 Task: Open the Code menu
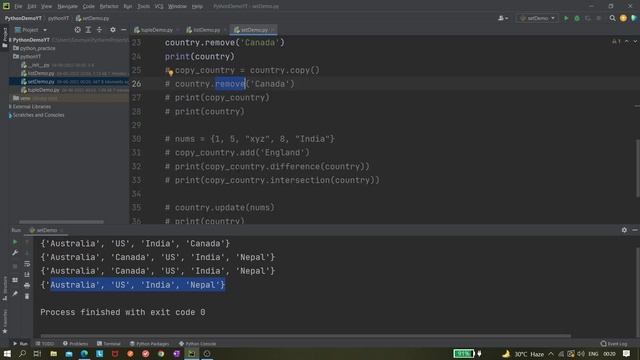(x=88, y=7)
